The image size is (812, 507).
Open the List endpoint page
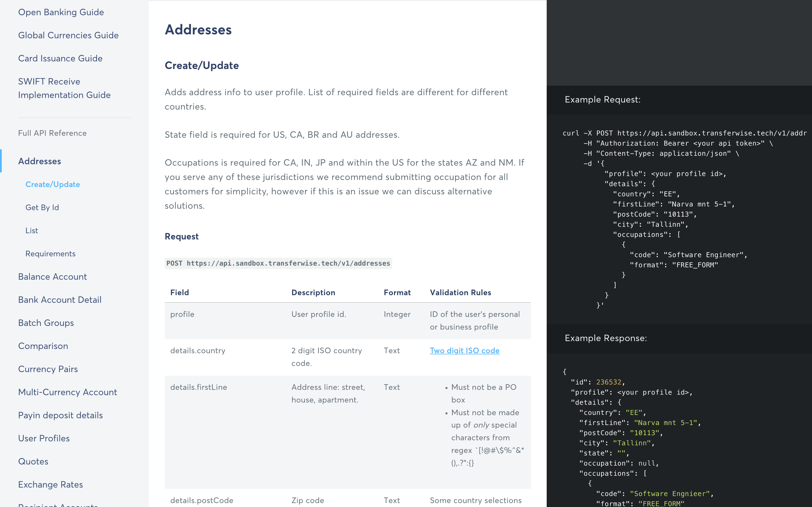(32, 230)
